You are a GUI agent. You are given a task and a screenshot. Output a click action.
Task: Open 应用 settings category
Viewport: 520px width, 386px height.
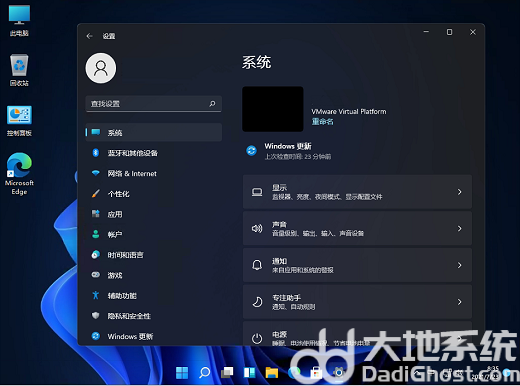click(154, 214)
